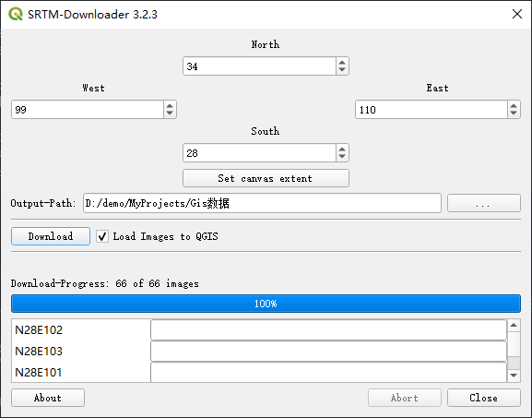Decrease the North value with down arrow
The width and height of the screenshot is (532, 418).
coord(342,69)
